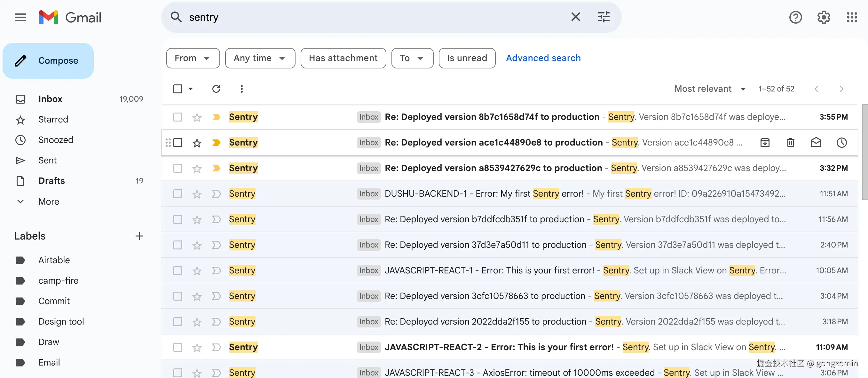Check the a8539427629c email checkbox
Image resolution: width=868 pixels, height=378 pixels.
178,168
